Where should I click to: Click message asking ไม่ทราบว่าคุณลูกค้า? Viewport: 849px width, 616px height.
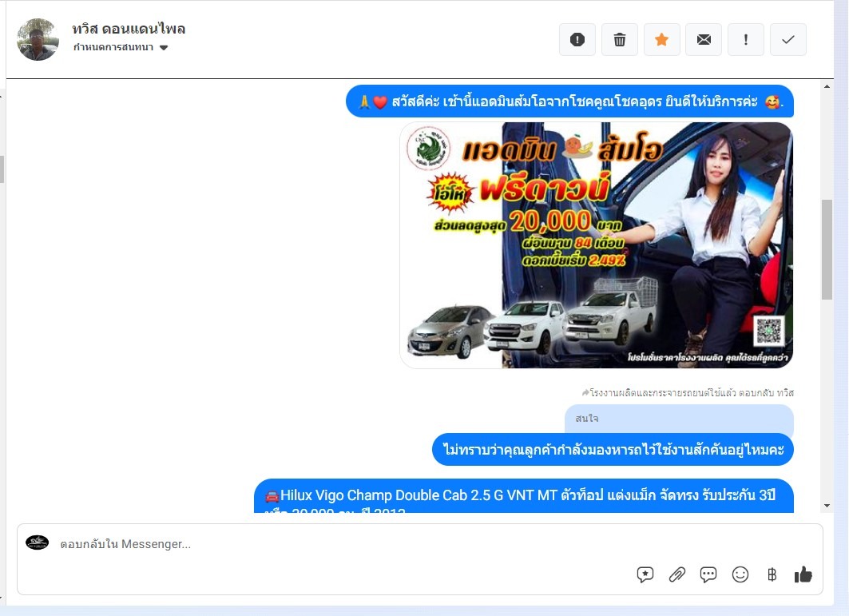coord(613,449)
